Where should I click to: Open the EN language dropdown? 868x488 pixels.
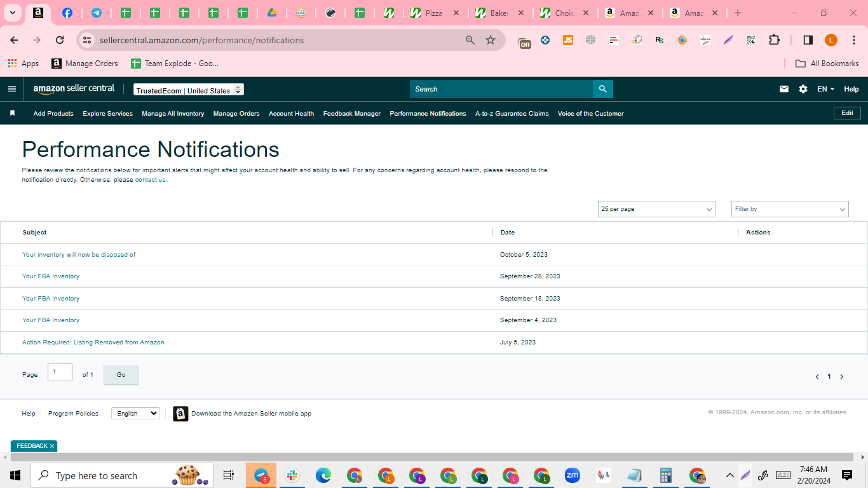(x=825, y=89)
